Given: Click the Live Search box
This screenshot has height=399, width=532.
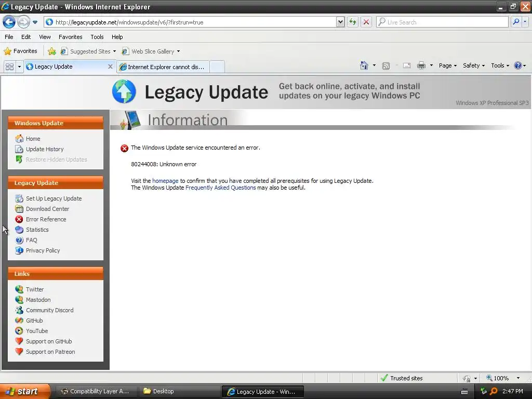Looking at the screenshot, I should [x=442, y=22].
